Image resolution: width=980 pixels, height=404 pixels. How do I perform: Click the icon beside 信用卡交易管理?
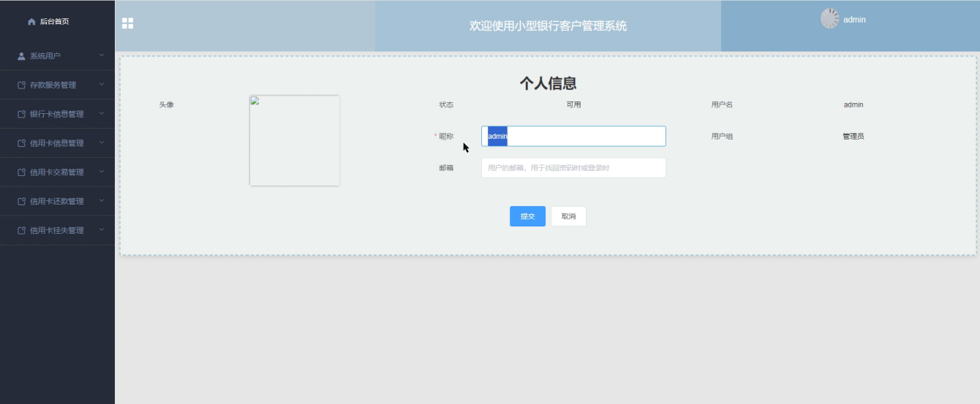point(21,172)
